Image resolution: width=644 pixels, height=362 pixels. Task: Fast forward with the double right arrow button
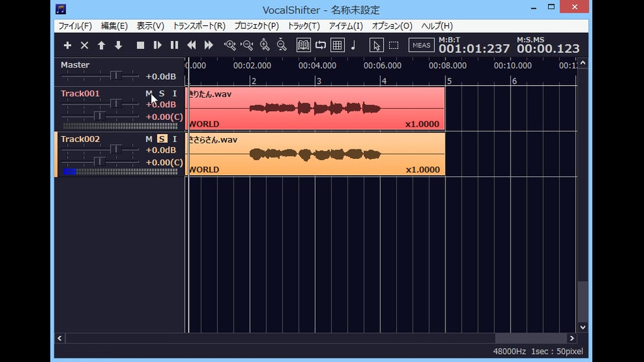pyautogui.click(x=209, y=45)
